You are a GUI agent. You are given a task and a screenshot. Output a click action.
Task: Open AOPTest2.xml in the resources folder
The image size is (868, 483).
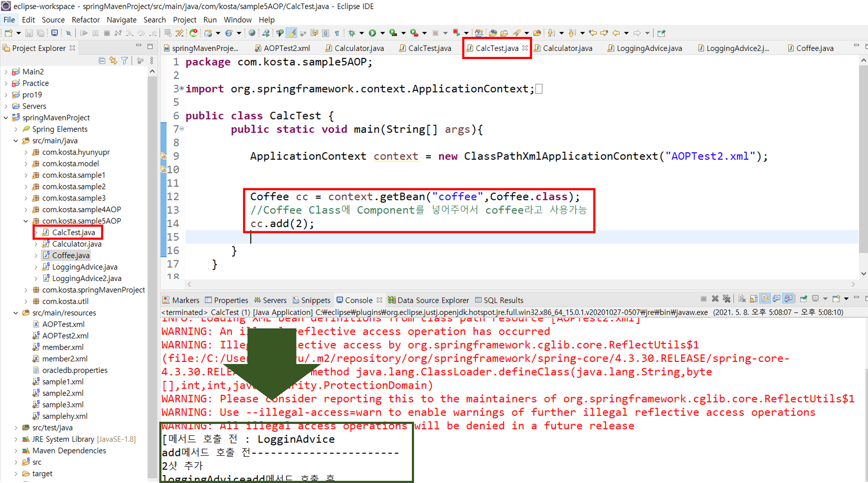[65, 336]
